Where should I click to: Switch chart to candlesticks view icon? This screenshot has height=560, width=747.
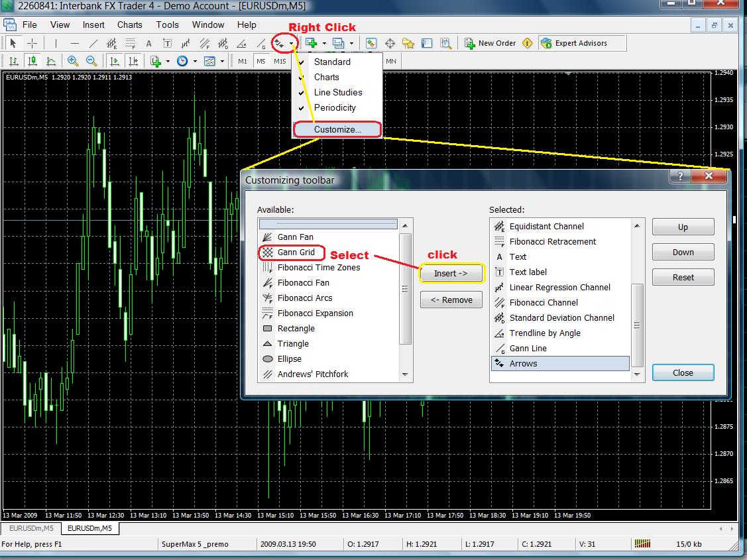[32, 61]
